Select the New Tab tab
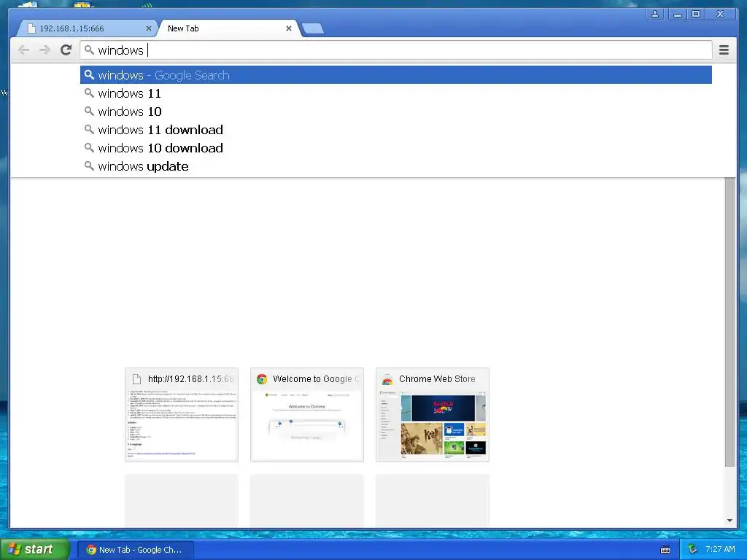This screenshot has height=560, width=747. (x=228, y=28)
